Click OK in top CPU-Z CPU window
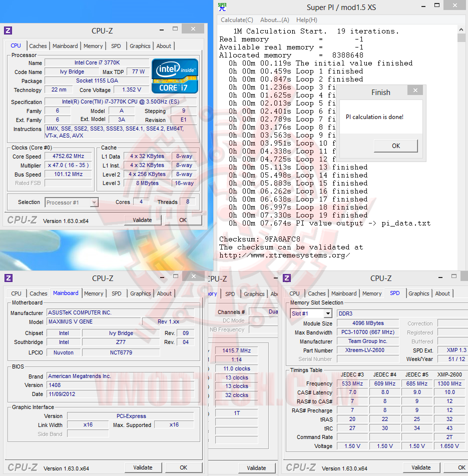The width and height of the screenshot is (468, 476). pos(183,220)
